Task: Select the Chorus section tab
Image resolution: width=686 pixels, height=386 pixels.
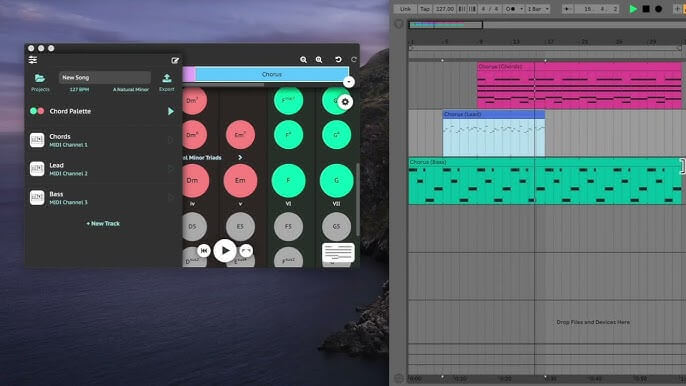Action: (272, 74)
